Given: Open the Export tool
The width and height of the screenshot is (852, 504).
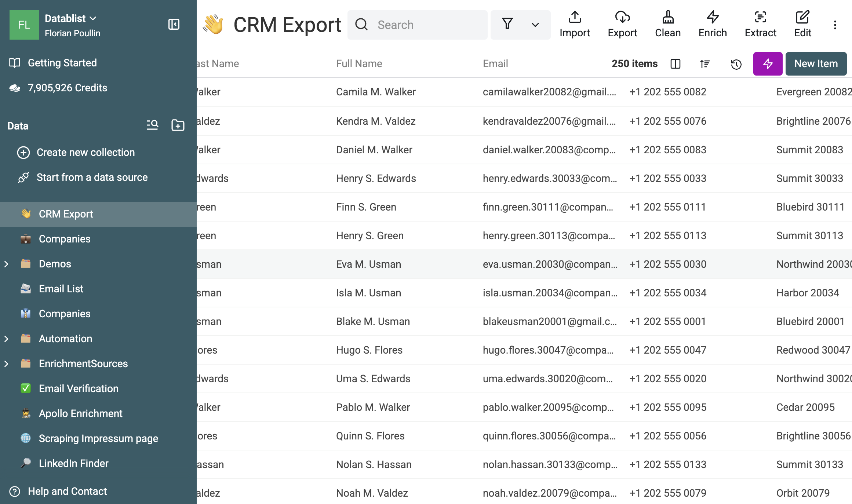Looking at the screenshot, I should click(622, 25).
